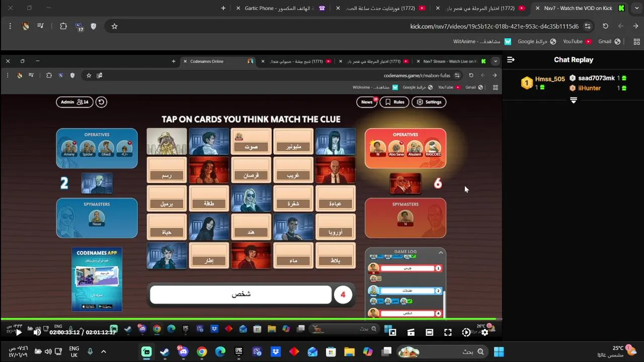
Task: Tap the برميل word card
Action: click(167, 199)
